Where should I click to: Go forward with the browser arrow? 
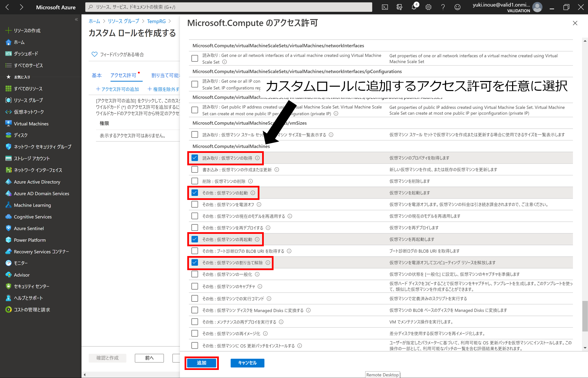(21, 7)
